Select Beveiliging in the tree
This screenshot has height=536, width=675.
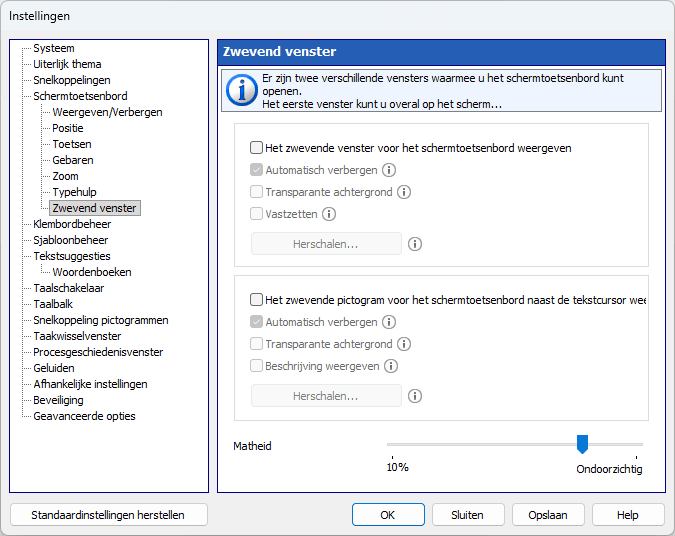pos(58,400)
